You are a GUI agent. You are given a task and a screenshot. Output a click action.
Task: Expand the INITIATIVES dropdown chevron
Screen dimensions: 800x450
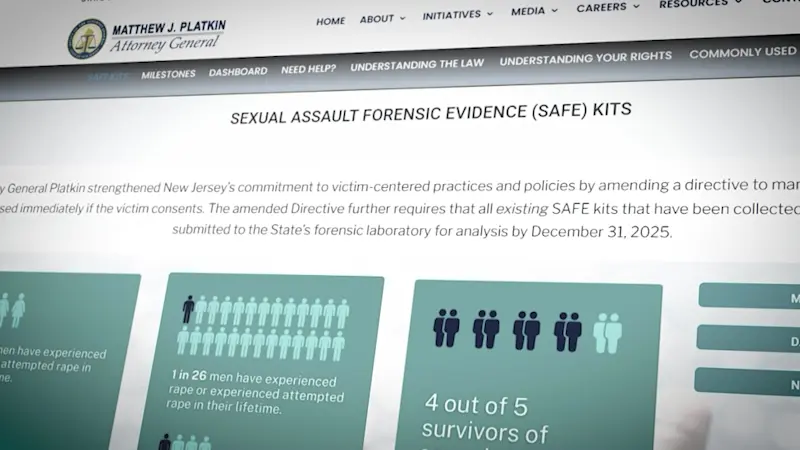coord(490,14)
